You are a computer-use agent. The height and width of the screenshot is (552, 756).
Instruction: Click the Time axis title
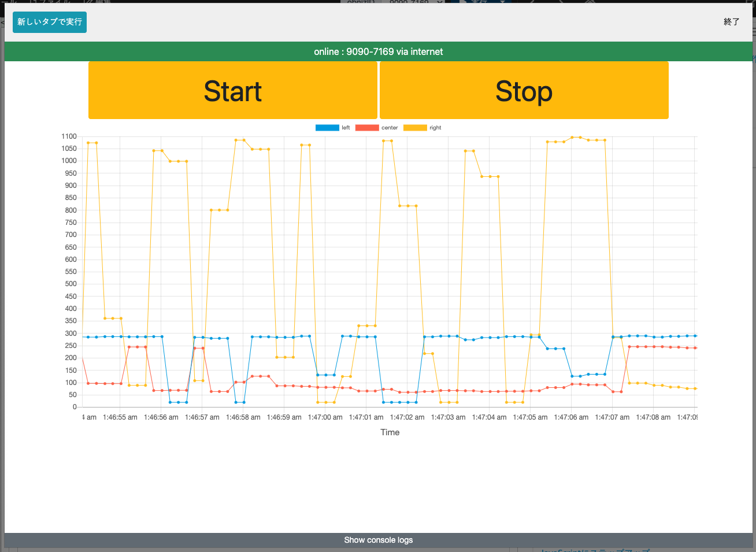pos(390,432)
